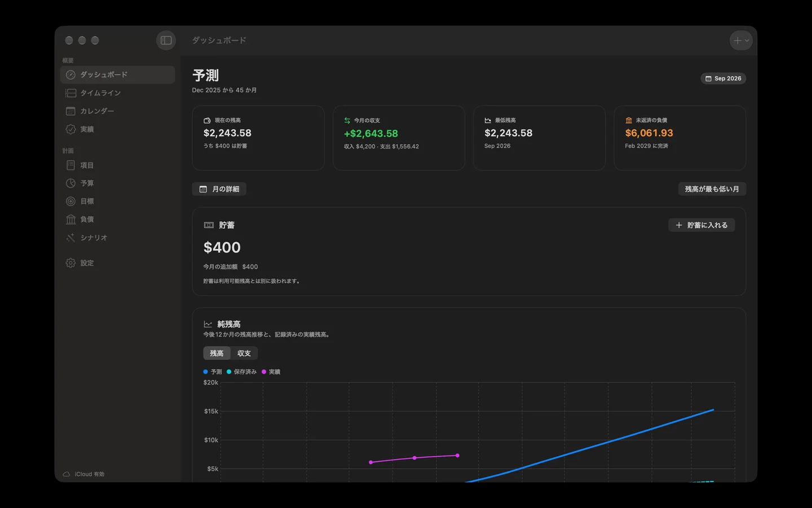The width and height of the screenshot is (812, 508).
Task: Toggle the sidebar visibility button
Action: pos(166,41)
